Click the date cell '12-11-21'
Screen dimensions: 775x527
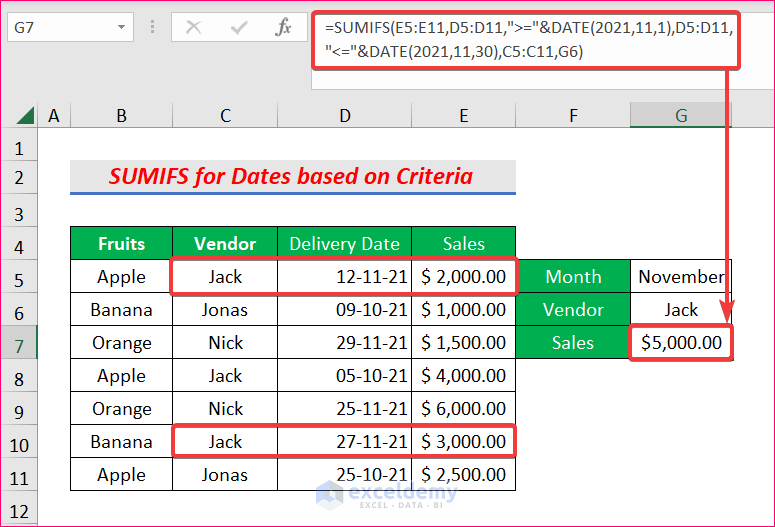point(344,276)
